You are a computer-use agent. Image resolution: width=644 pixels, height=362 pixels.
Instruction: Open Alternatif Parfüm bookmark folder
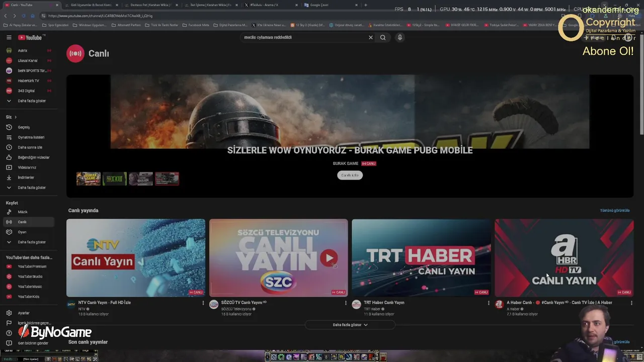click(x=126, y=25)
